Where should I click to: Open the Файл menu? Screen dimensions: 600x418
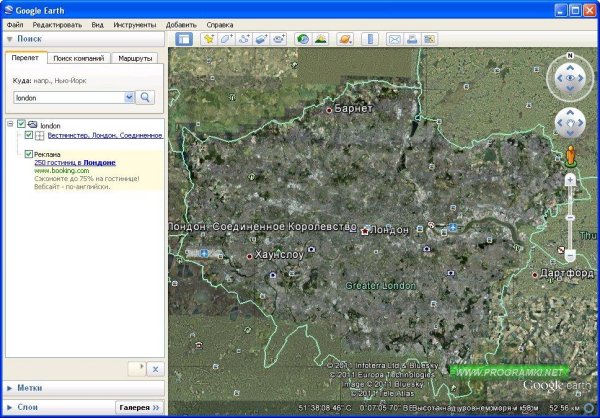15,25
